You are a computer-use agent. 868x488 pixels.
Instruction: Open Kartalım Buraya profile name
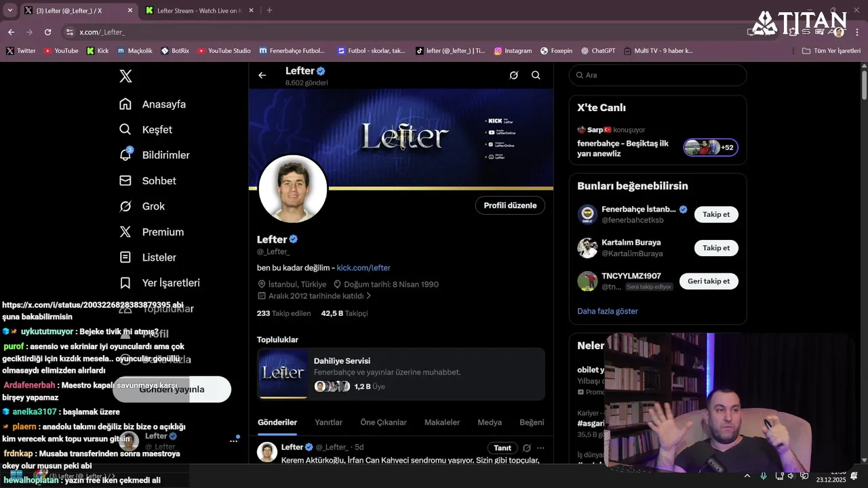631,242
